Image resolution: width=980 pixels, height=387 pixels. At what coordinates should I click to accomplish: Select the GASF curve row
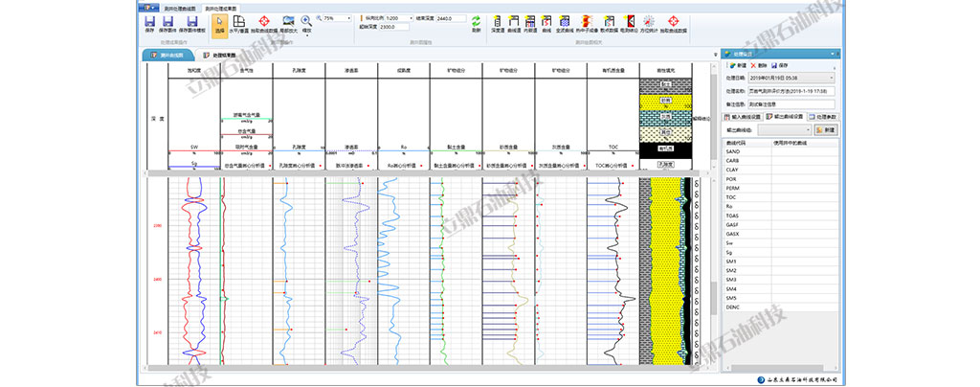[779, 224]
